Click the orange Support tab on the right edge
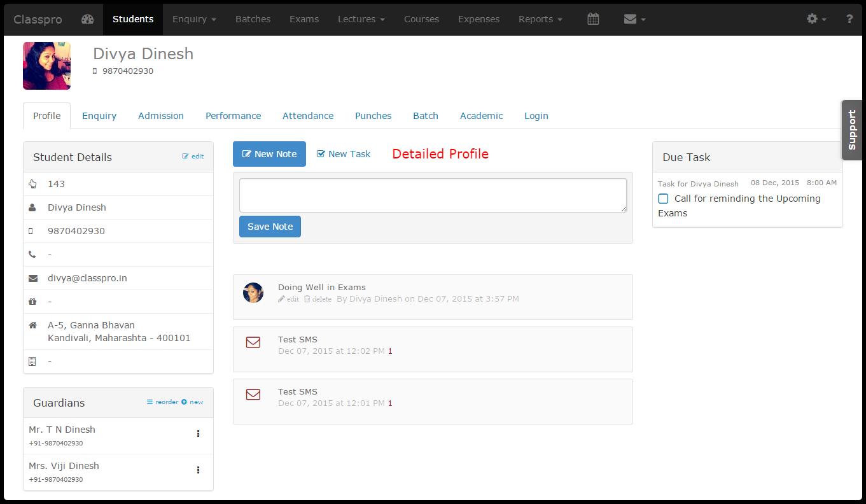The width and height of the screenshot is (866, 504). (x=851, y=129)
